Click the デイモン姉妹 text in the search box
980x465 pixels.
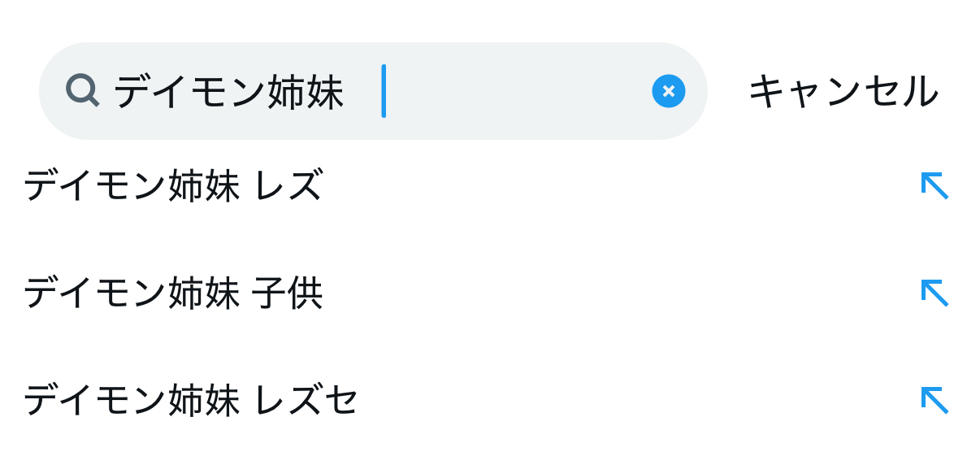point(228,92)
